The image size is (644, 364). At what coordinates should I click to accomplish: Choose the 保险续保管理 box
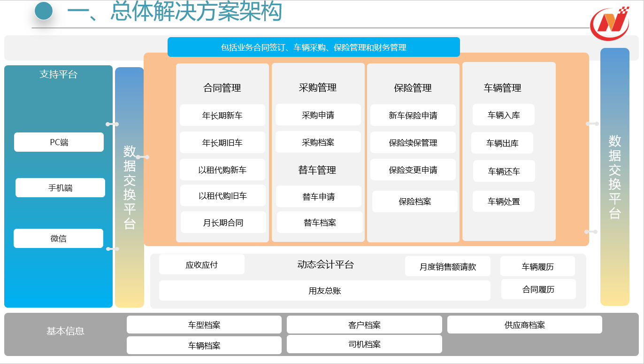click(413, 142)
